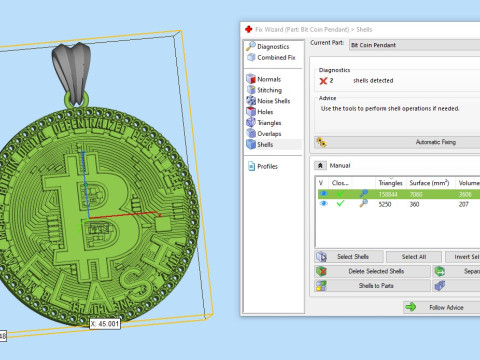Select the cell with volume 207
The height and width of the screenshot is (360, 480).
coord(464,204)
